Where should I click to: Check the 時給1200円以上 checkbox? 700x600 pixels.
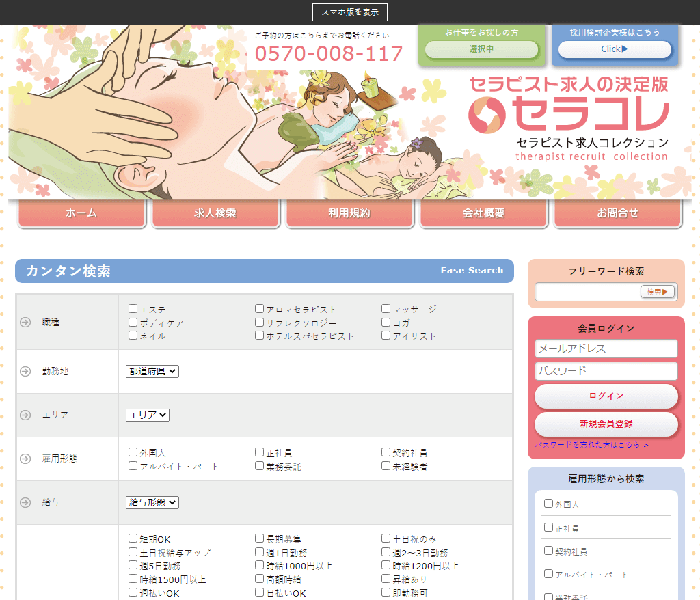pos(386,565)
